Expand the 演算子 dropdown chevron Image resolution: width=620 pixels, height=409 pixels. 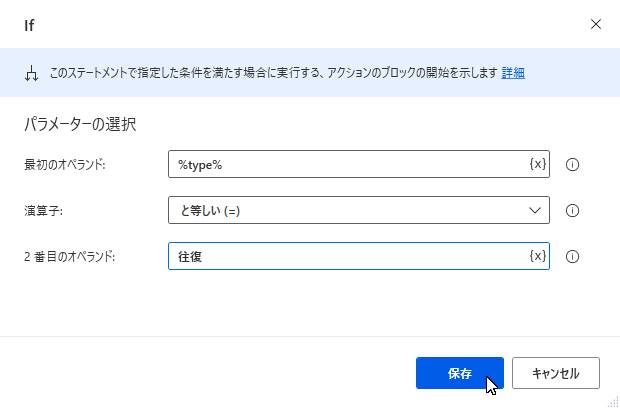point(535,210)
